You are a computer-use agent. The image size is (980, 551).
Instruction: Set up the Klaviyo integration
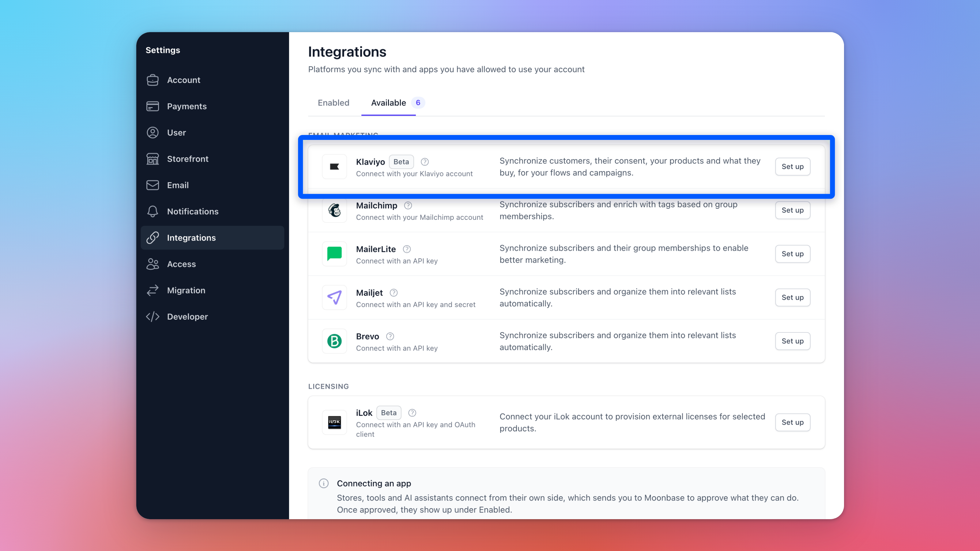pyautogui.click(x=793, y=167)
